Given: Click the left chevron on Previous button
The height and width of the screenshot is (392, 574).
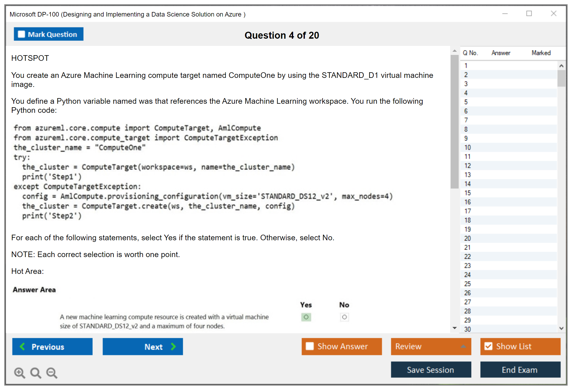Looking at the screenshot, I should (x=22, y=346).
